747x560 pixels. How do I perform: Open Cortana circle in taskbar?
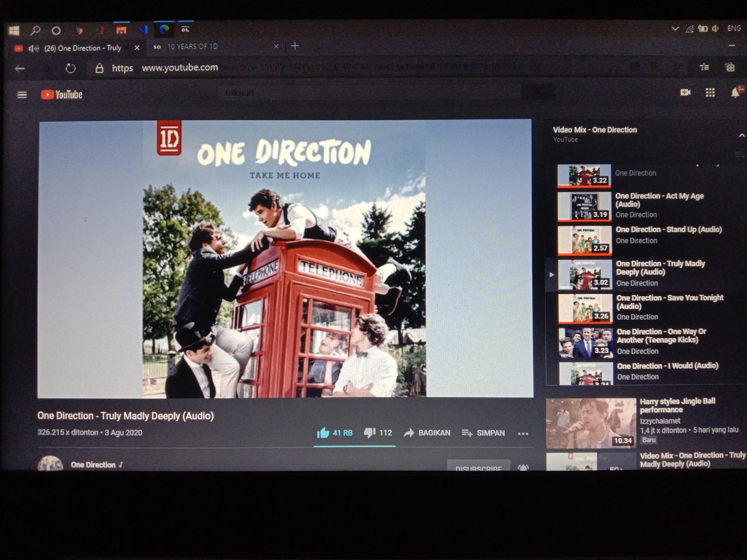click(56, 30)
